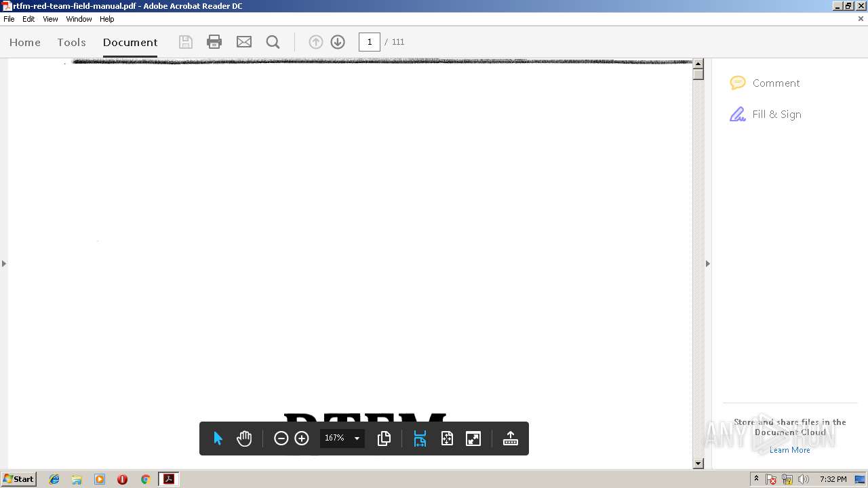Enable fit width scrolling mode

tap(420, 439)
